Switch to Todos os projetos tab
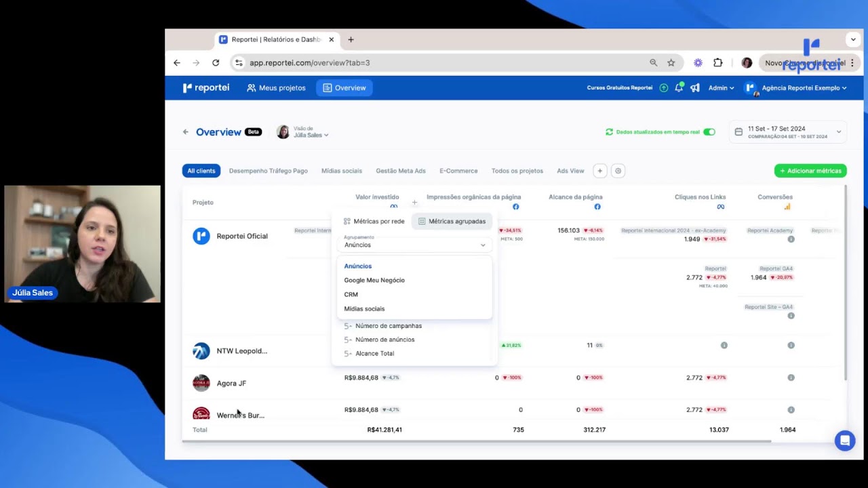868x488 pixels. (517, 171)
